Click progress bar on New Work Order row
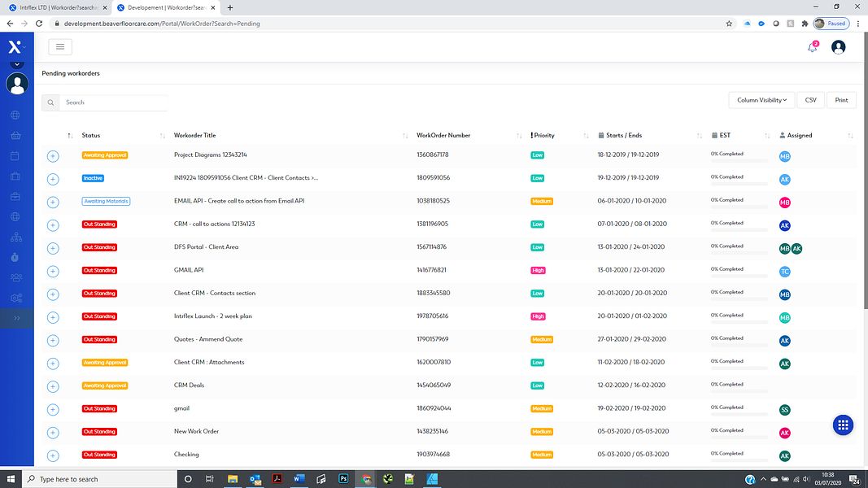This screenshot has height=488, width=868. [739, 437]
